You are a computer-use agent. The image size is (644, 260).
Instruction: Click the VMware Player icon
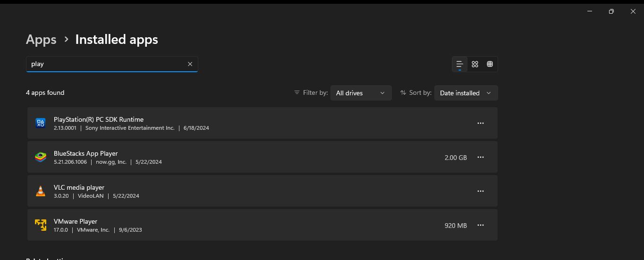[x=41, y=225]
